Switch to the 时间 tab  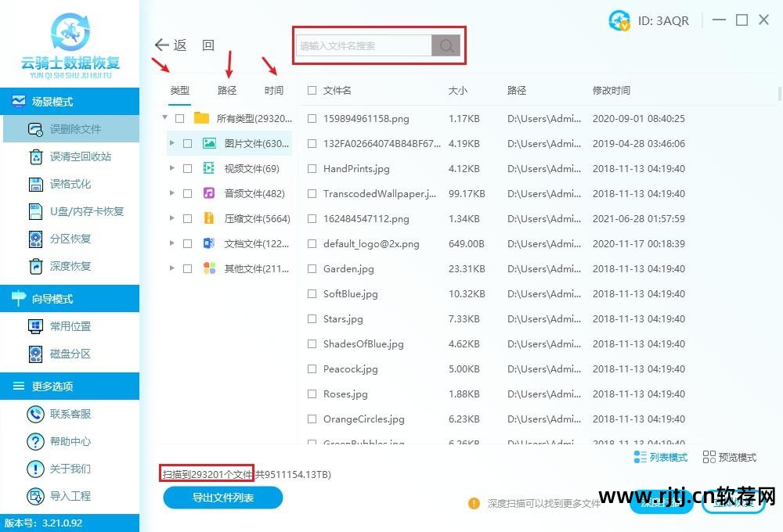(273, 90)
